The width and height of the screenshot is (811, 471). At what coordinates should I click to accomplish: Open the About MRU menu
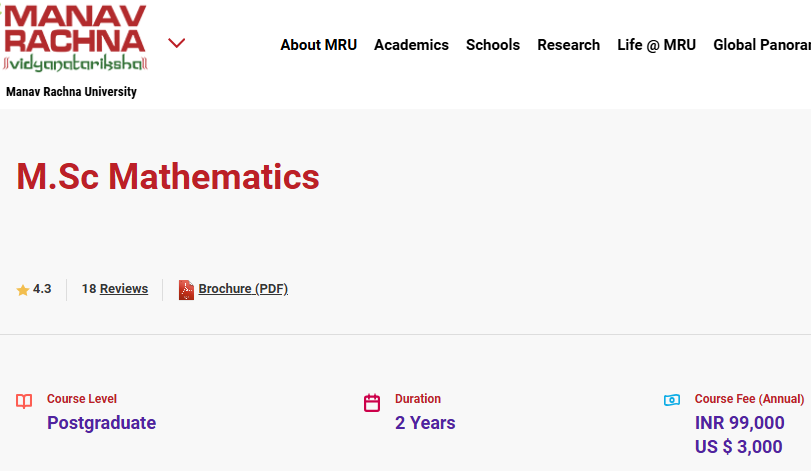(318, 45)
